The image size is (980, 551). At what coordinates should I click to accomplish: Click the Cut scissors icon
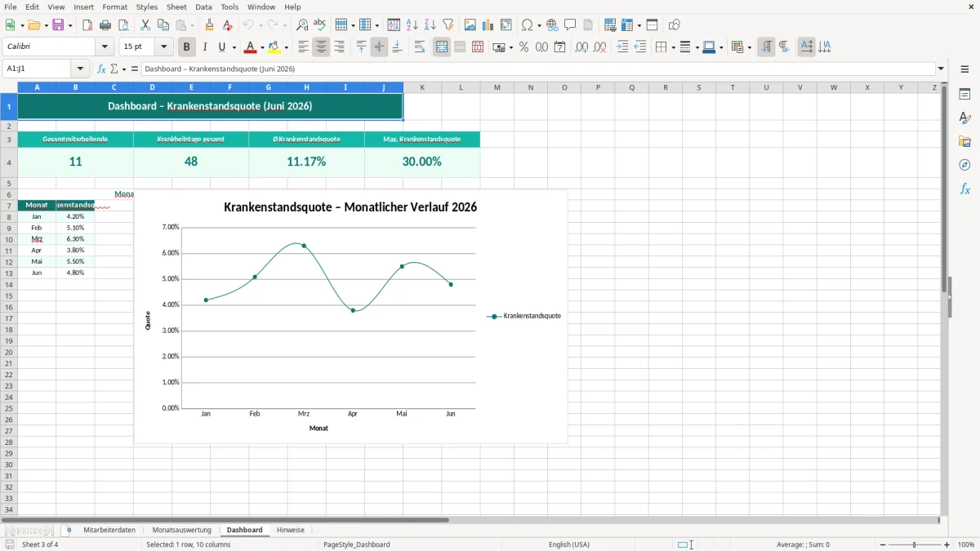pyautogui.click(x=145, y=25)
